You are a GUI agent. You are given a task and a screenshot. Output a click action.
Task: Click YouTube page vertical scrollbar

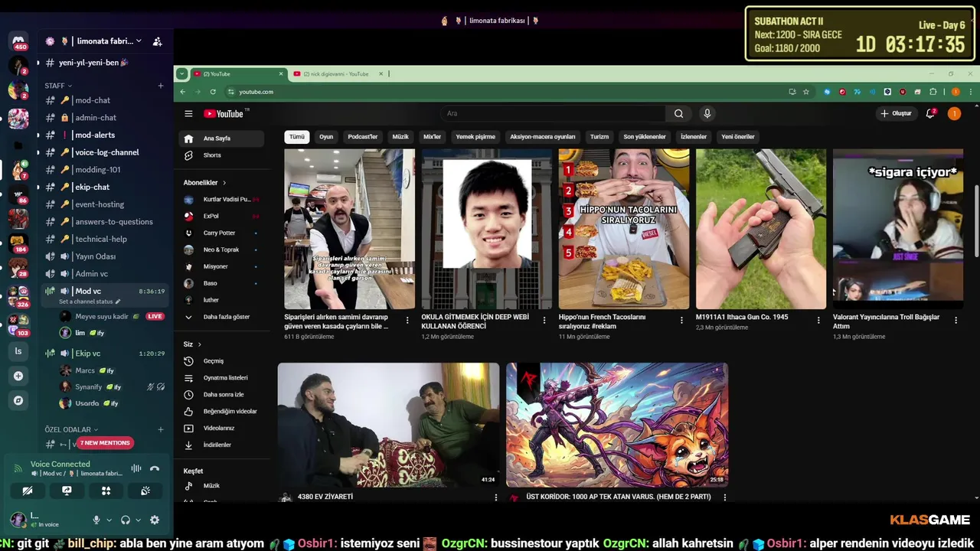[x=976, y=220]
